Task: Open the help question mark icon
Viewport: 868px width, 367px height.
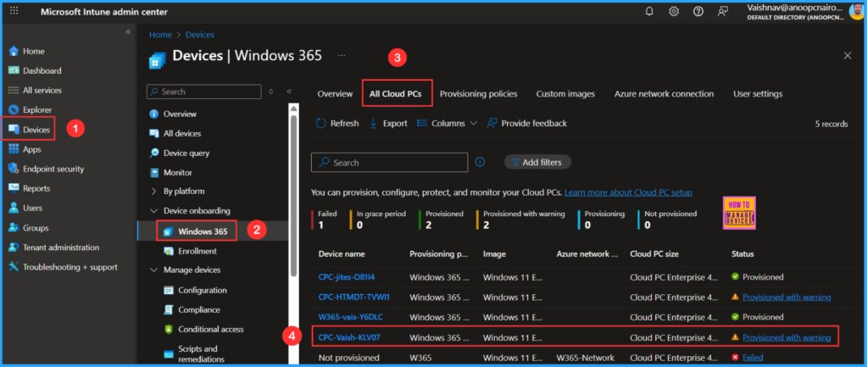Action: [x=698, y=11]
